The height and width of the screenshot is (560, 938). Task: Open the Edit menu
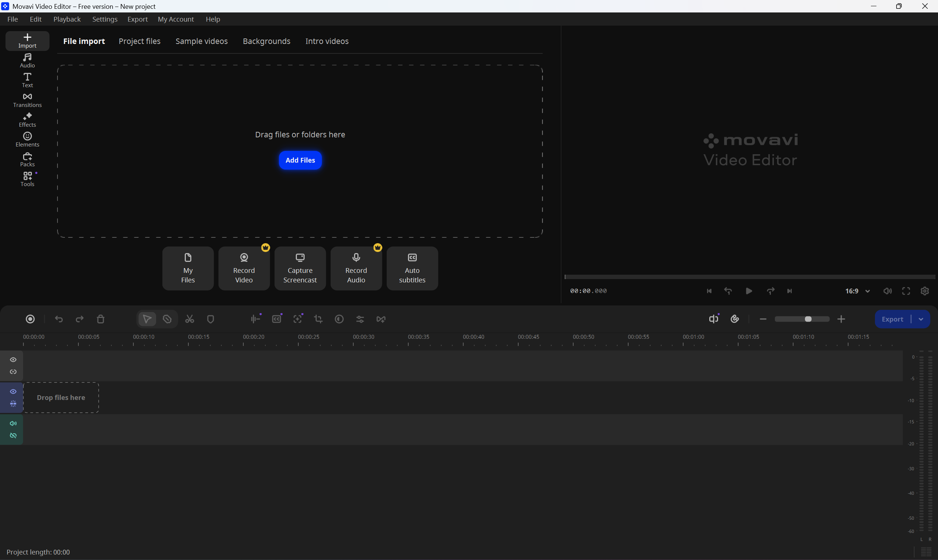pyautogui.click(x=36, y=19)
